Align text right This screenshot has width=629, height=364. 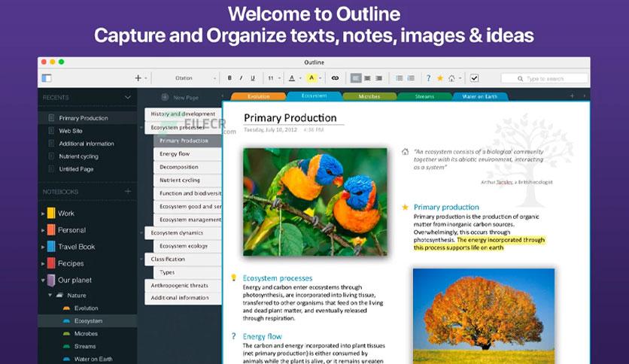pyautogui.click(x=378, y=78)
